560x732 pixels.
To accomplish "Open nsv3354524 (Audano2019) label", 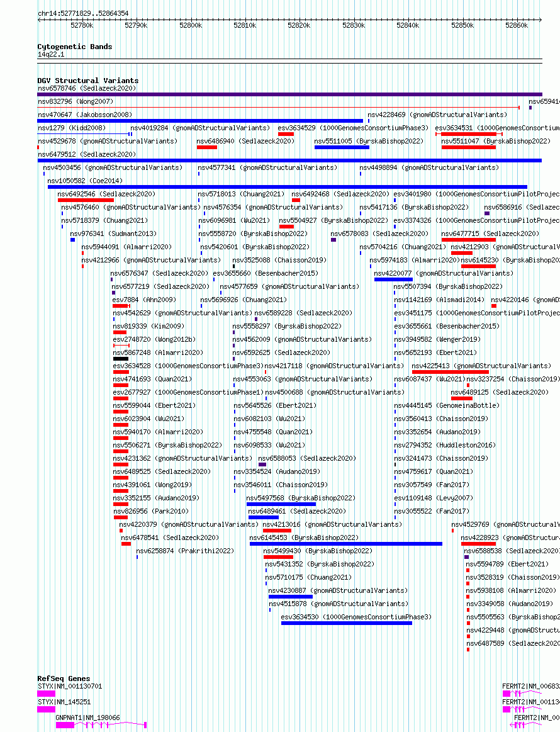I will pyautogui.click(x=277, y=471).
